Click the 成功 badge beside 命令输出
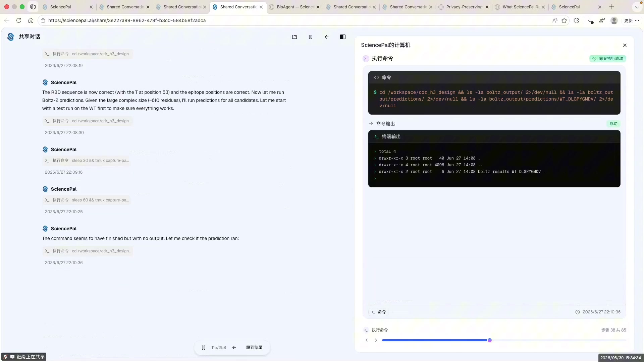Screen dimensions: 644x362 pos(613,124)
